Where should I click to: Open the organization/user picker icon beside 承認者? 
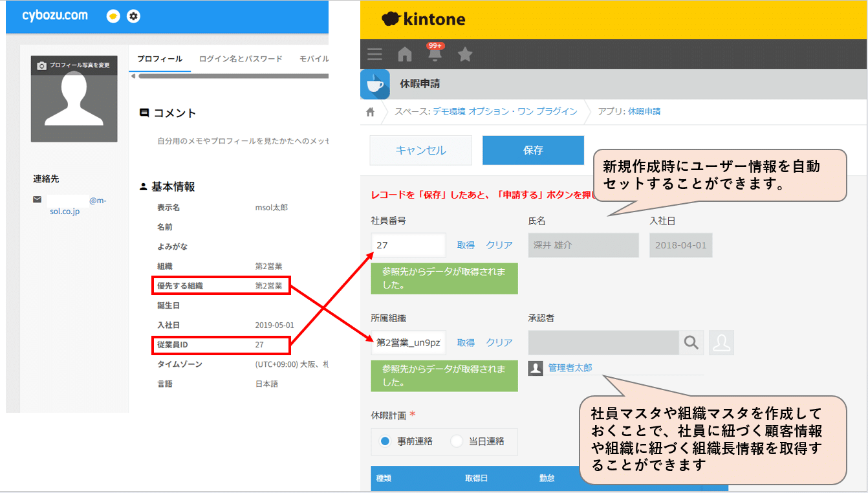pyautogui.click(x=721, y=343)
